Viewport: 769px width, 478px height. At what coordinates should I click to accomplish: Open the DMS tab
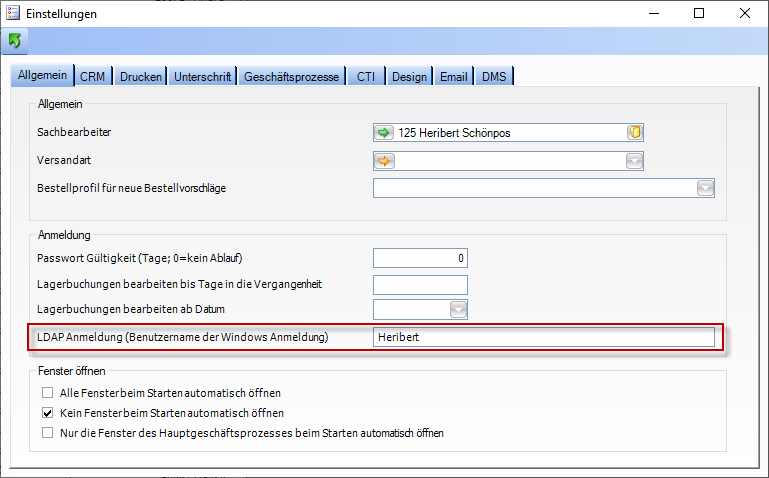pos(494,77)
